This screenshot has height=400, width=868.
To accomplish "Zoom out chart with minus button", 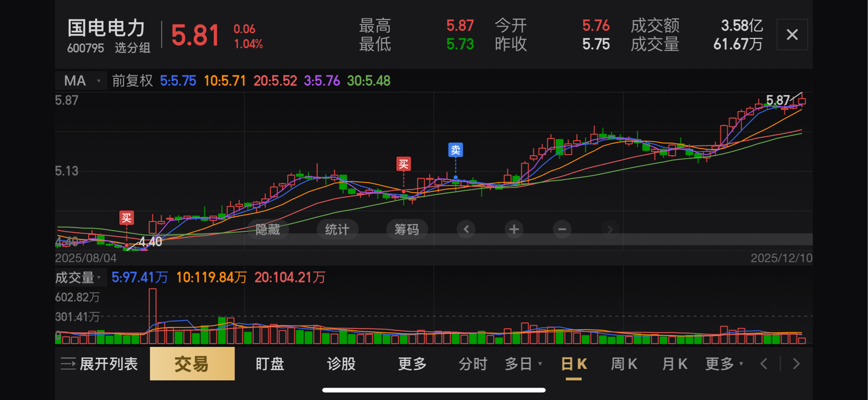I will pos(562,229).
